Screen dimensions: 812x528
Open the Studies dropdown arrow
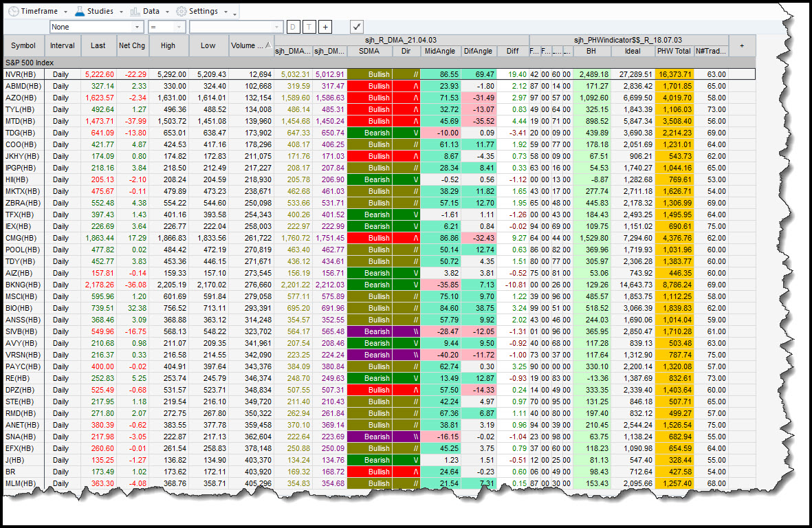pos(121,12)
